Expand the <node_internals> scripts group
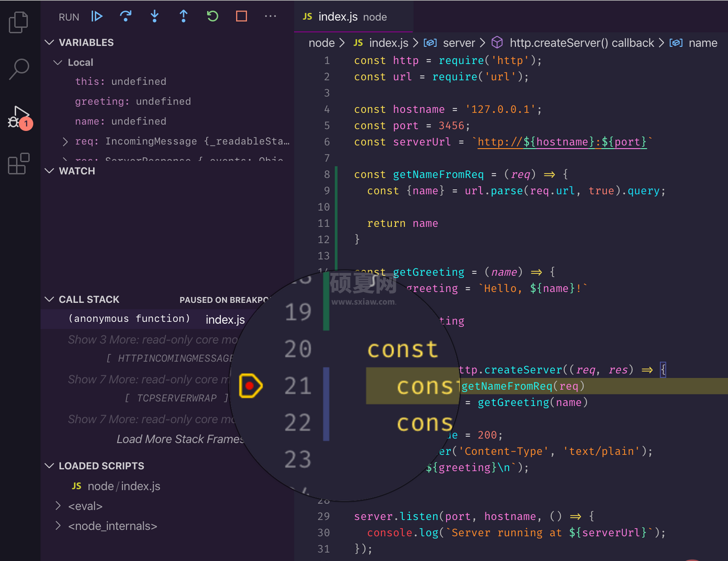728x561 pixels. pos(58,526)
